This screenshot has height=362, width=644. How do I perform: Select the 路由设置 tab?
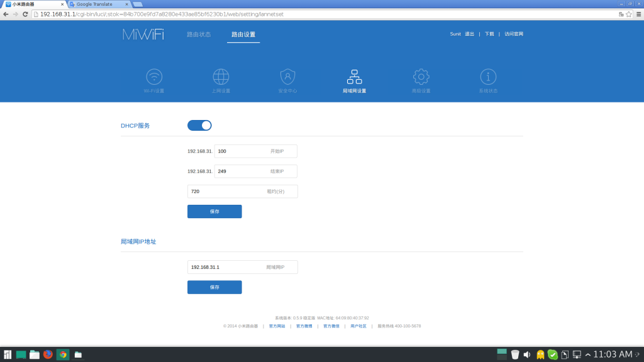pos(243,36)
